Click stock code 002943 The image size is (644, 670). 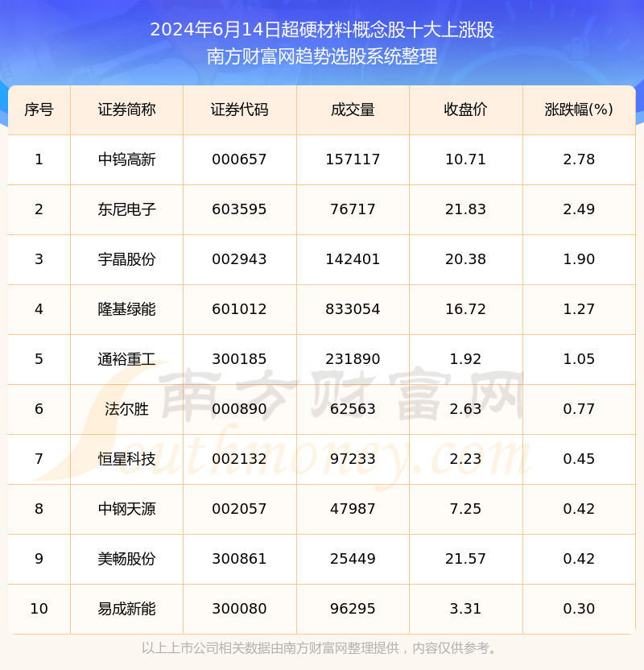(239, 259)
